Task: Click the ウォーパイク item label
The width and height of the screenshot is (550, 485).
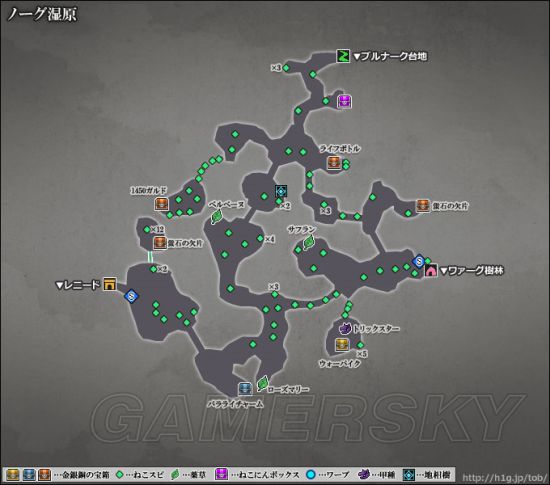Action: pos(340,364)
